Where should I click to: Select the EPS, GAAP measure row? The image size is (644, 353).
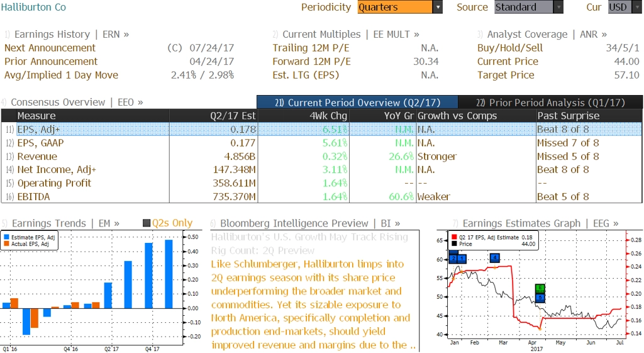tap(321, 143)
